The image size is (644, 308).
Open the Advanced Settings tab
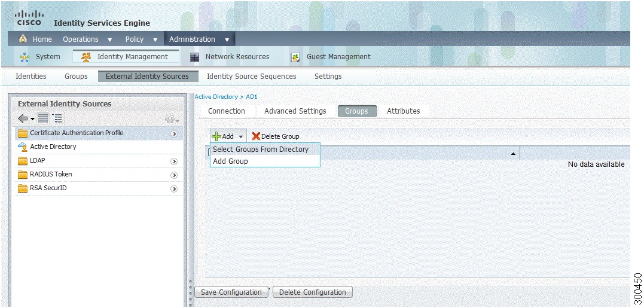pyautogui.click(x=295, y=111)
